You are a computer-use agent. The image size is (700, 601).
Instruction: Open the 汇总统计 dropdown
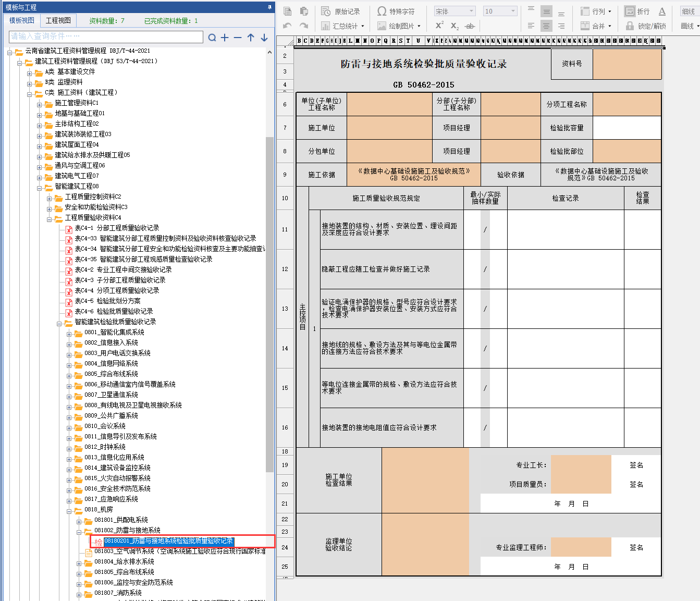tap(343, 26)
